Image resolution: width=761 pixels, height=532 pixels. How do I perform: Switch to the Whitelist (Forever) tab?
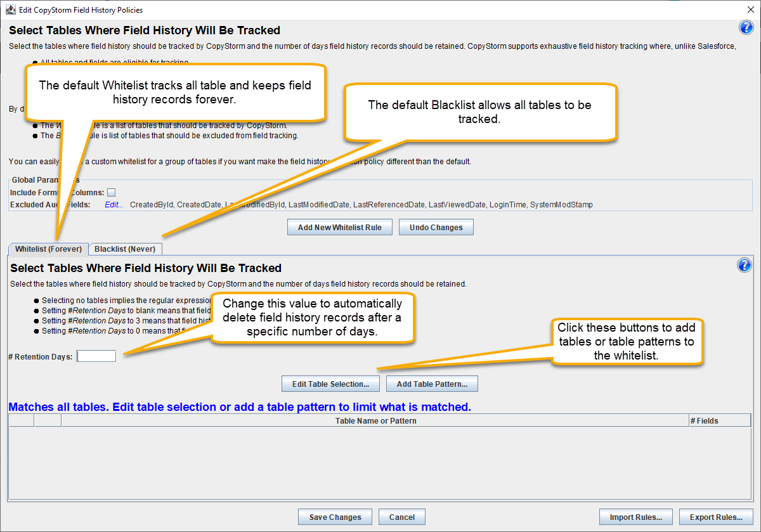(x=49, y=249)
